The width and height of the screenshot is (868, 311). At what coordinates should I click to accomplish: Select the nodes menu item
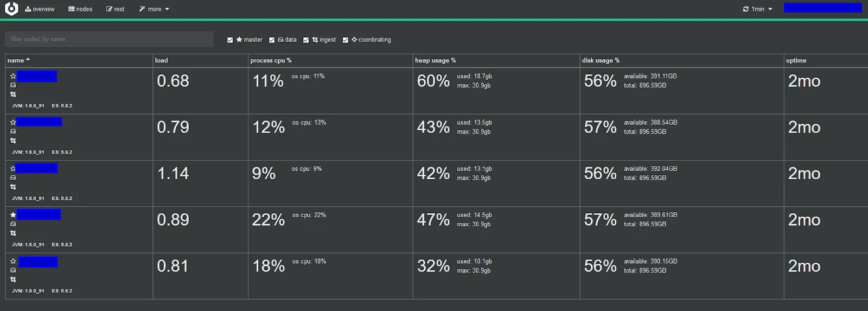(x=80, y=9)
